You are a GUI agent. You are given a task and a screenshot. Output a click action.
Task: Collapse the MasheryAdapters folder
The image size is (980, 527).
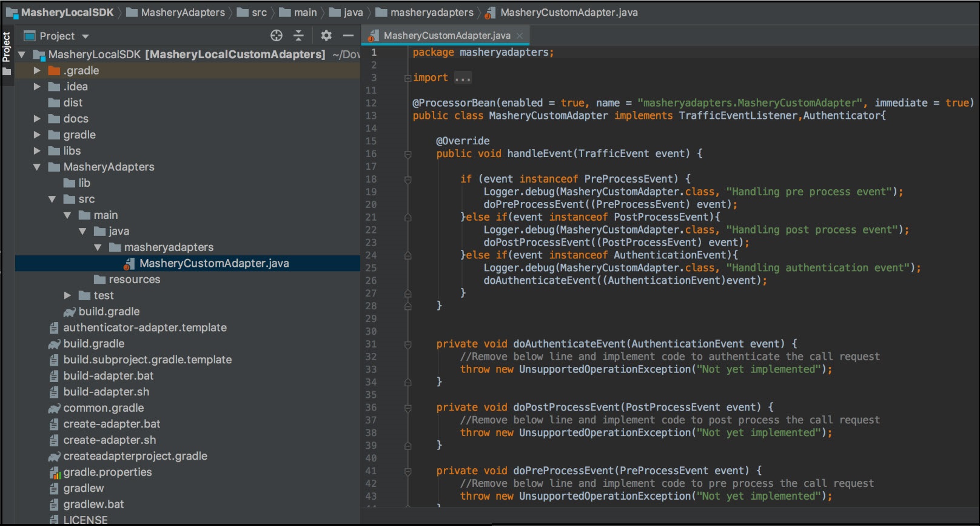pos(37,167)
